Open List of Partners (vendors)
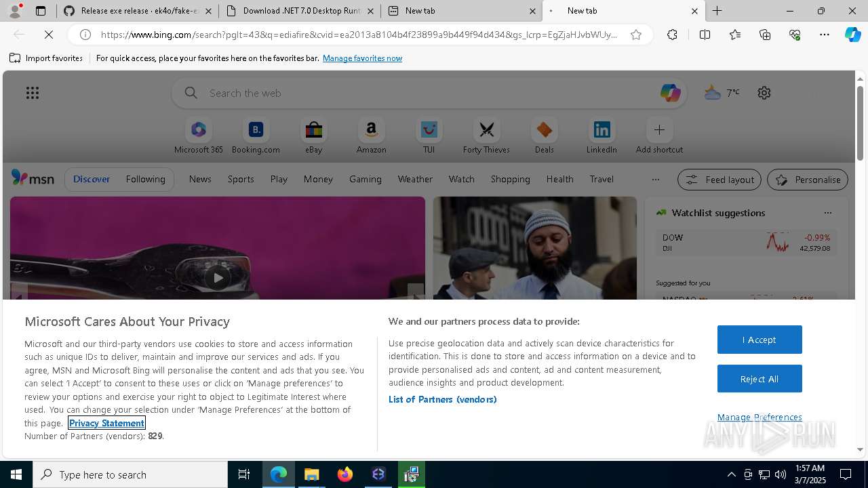This screenshot has height=488, width=868. (x=442, y=399)
